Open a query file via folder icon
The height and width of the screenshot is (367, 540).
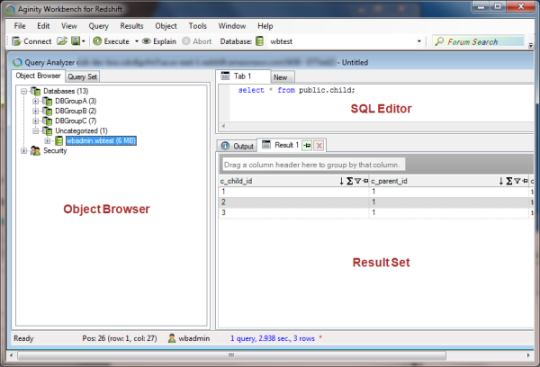click(x=62, y=41)
